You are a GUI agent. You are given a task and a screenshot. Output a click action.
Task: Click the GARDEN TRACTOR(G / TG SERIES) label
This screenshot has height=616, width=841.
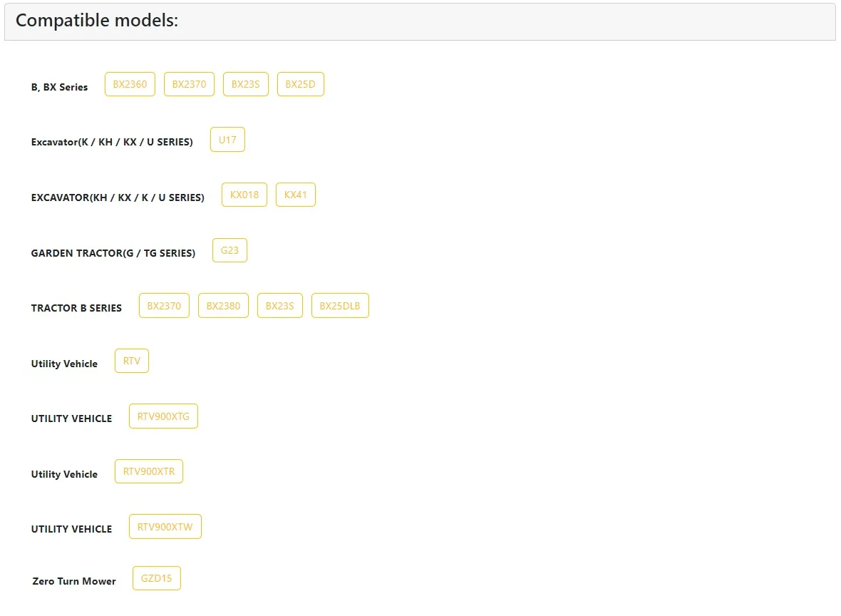113,253
